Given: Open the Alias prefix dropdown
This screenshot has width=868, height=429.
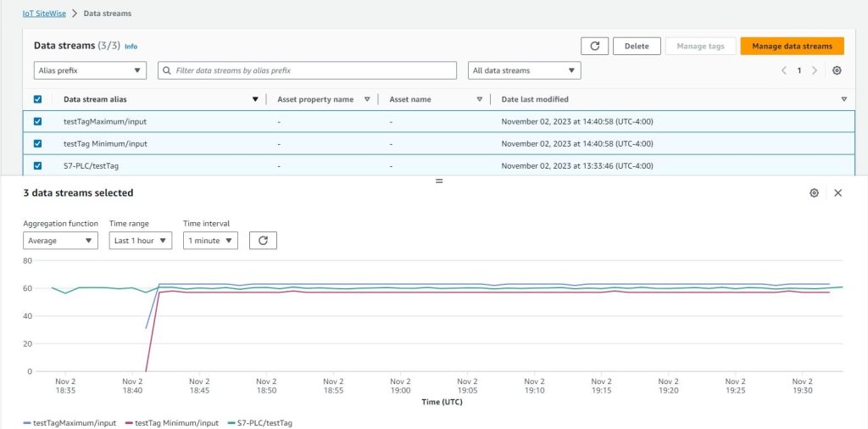Looking at the screenshot, I should click(x=90, y=70).
